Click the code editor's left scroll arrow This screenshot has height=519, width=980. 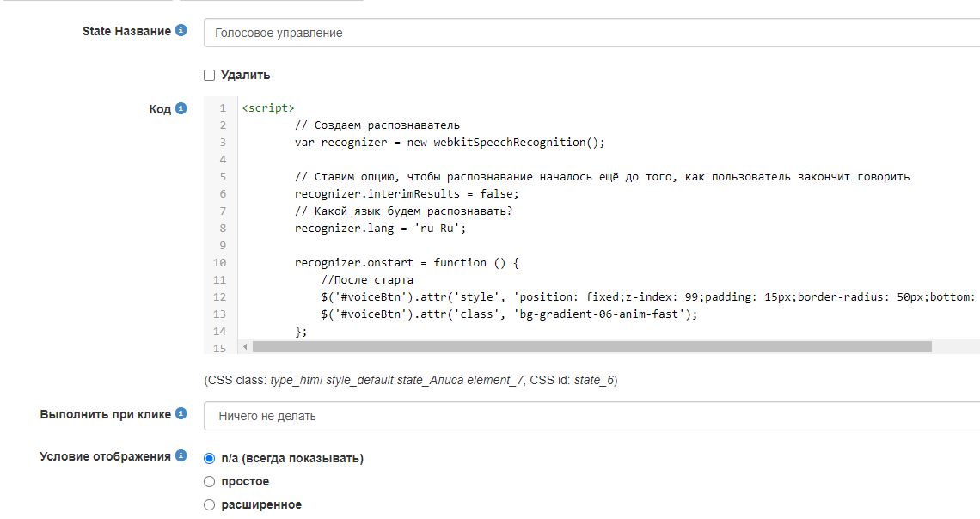click(x=245, y=346)
